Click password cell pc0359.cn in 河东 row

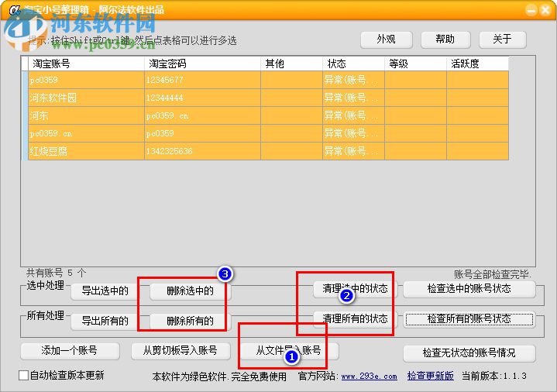[x=202, y=115]
